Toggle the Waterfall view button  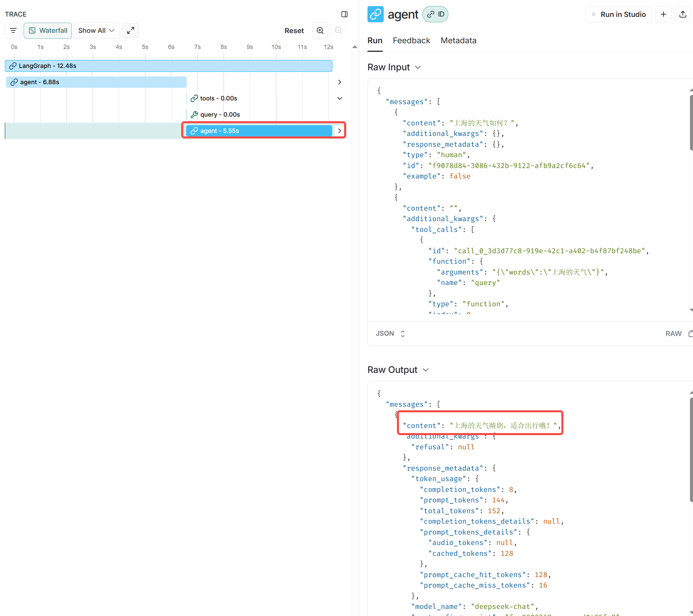tap(48, 30)
